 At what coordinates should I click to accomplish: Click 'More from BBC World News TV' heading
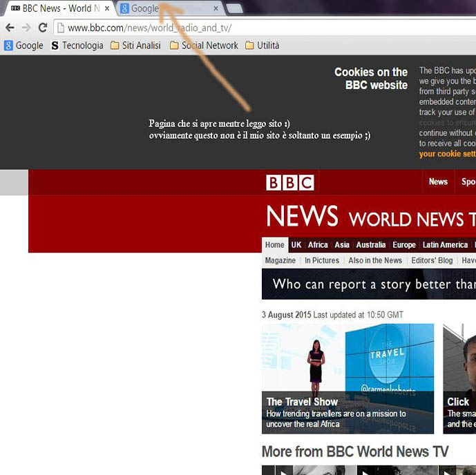coord(355,452)
